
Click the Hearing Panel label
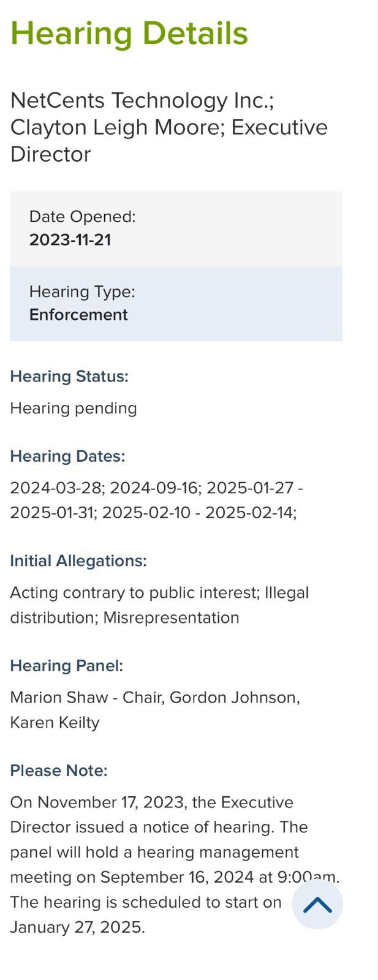click(x=66, y=666)
